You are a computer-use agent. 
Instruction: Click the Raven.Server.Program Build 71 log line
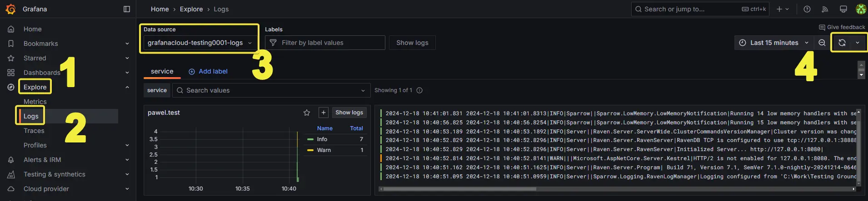coord(618,167)
